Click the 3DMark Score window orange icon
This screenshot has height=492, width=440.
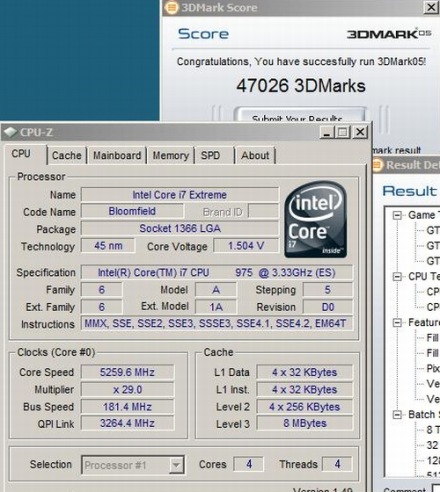pos(171,7)
